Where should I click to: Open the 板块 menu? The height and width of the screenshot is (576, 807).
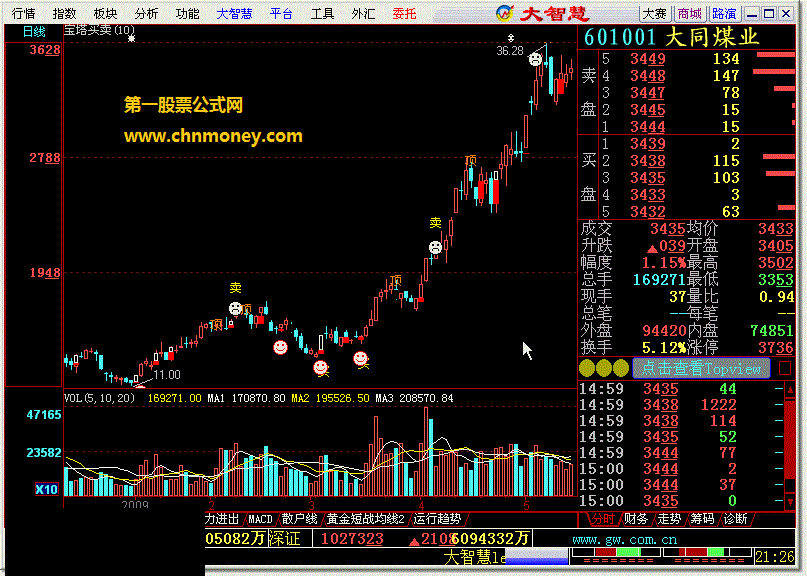105,13
